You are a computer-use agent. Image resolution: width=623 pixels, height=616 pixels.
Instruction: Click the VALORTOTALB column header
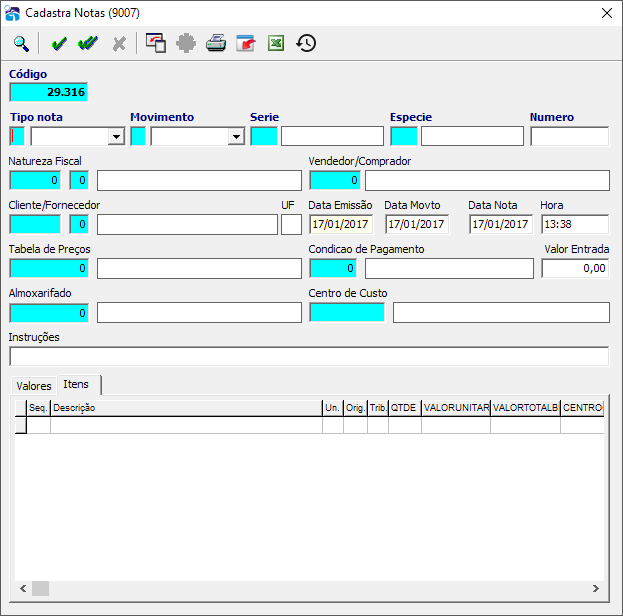point(525,408)
